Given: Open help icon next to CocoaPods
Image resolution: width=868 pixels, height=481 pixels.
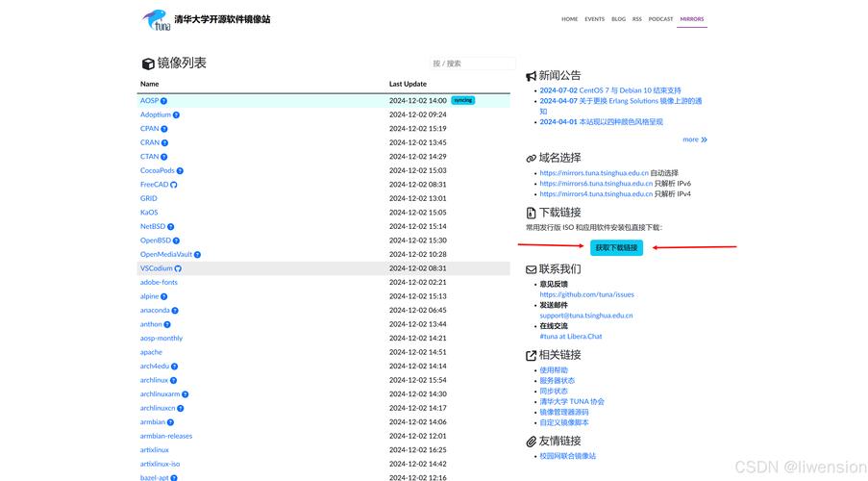Looking at the screenshot, I should pyautogui.click(x=180, y=170).
